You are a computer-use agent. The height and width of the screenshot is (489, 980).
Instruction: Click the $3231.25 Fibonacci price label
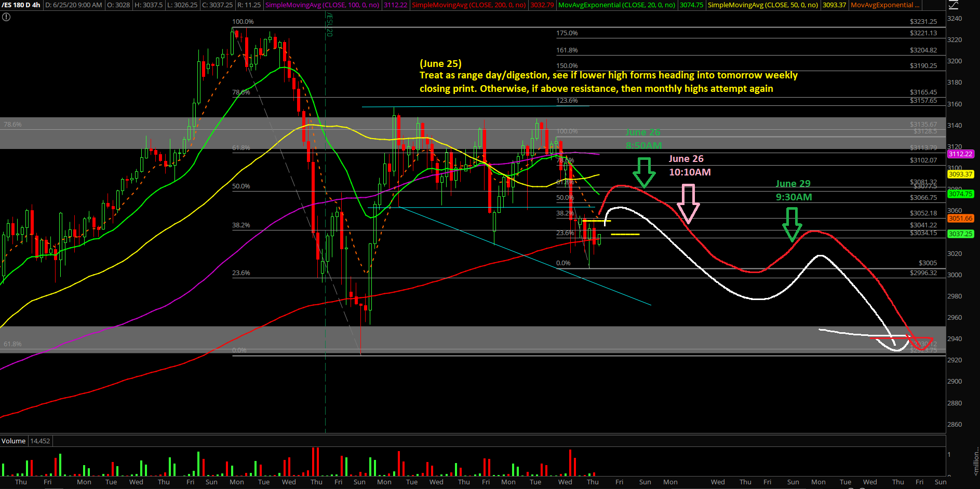click(x=923, y=22)
